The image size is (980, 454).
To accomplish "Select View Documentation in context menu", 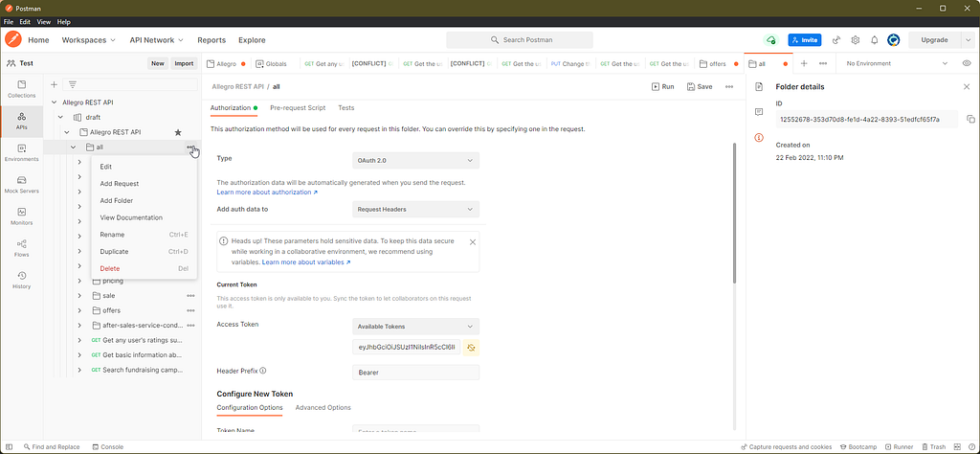I will tap(145, 217).
